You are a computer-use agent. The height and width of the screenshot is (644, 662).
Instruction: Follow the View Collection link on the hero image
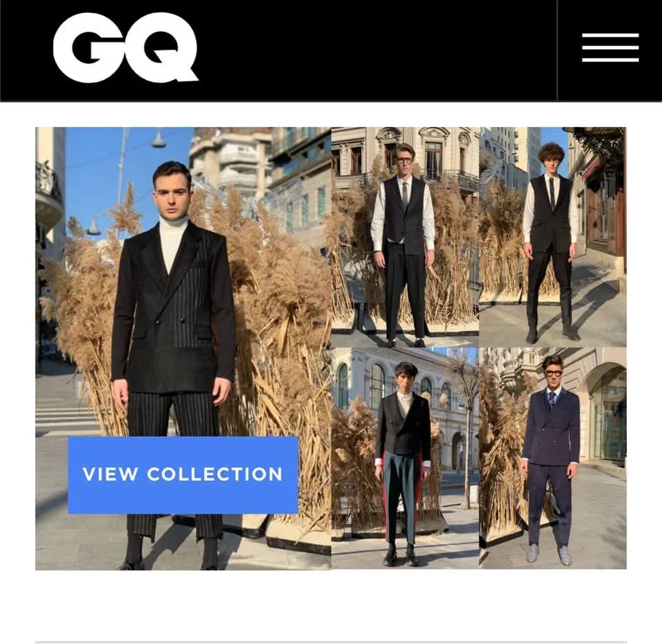point(183,475)
